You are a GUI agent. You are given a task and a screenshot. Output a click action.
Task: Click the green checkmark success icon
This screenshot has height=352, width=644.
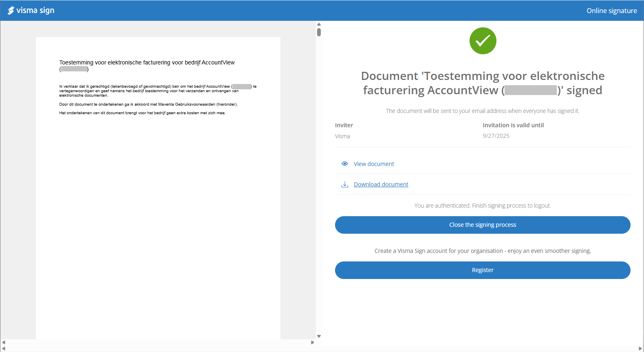pos(483,41)
